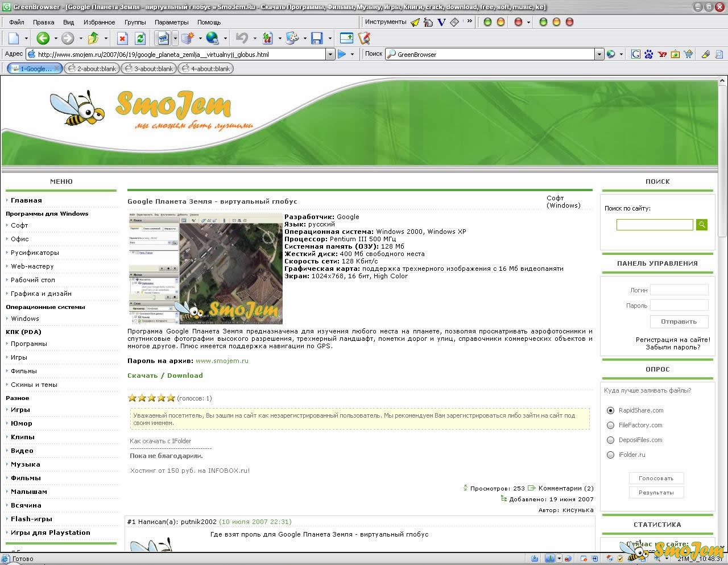
Task: Click the site search input field
Action: [x=655, y=225]
